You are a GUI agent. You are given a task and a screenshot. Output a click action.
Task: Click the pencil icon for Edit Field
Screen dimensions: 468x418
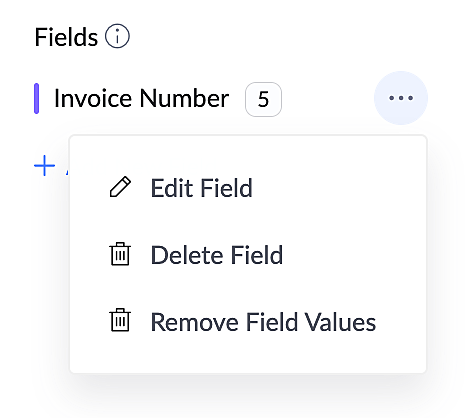(120, 187)
